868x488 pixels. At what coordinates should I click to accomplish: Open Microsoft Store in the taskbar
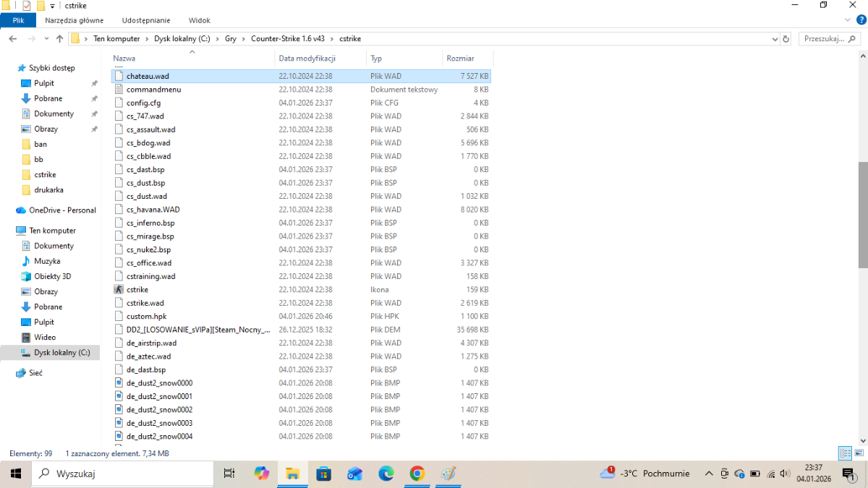pyautogui.click(x=323, y=474)
